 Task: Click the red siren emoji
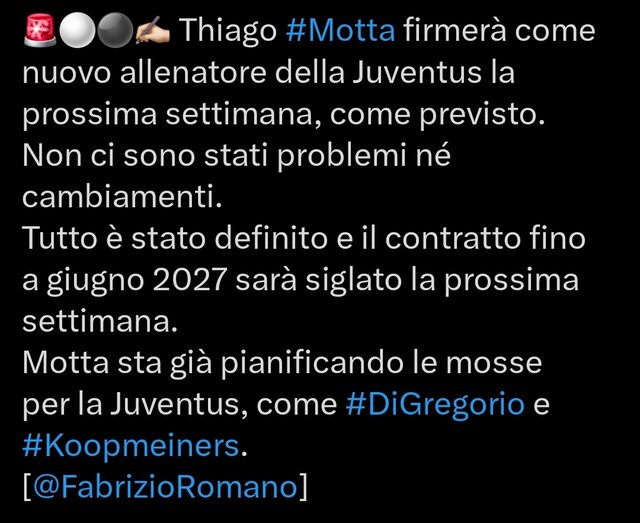[x=40, y=30]
